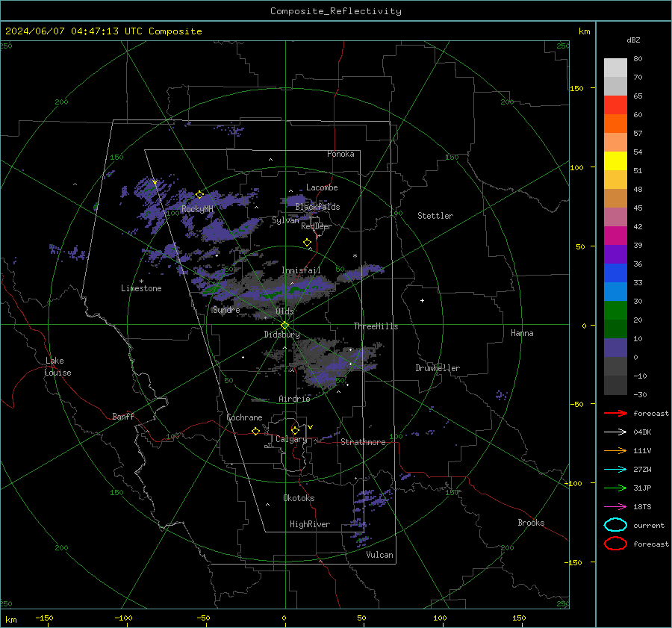This screenshot has width=672, height=628.
Task: Select the white 04DK arrow icon
Action: tap(615, 432)
